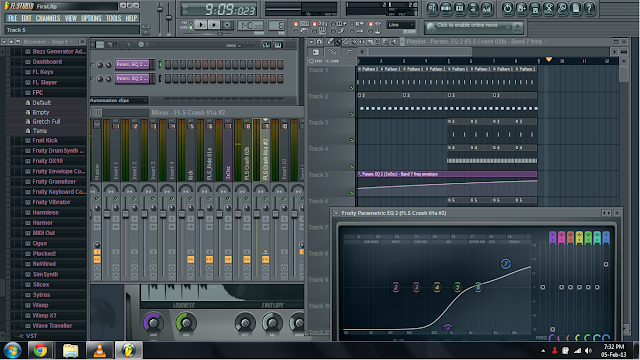
Task: Open the VIEW menu
Action: point(71,18)
